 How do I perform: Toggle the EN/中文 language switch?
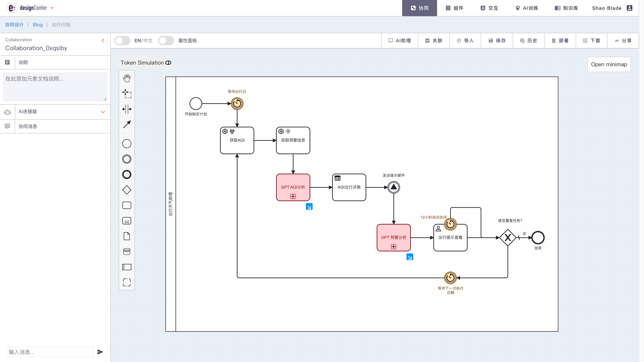(x=122, y=40)
